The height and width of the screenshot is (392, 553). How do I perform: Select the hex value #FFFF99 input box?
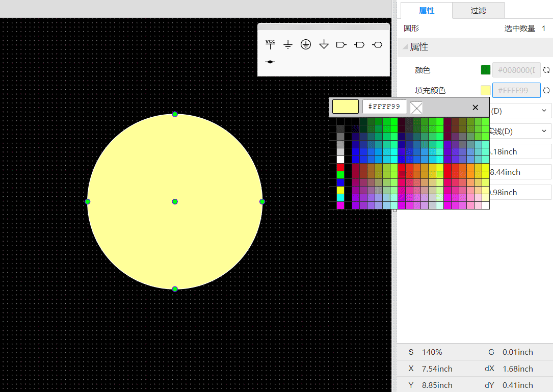click(385, 107)
